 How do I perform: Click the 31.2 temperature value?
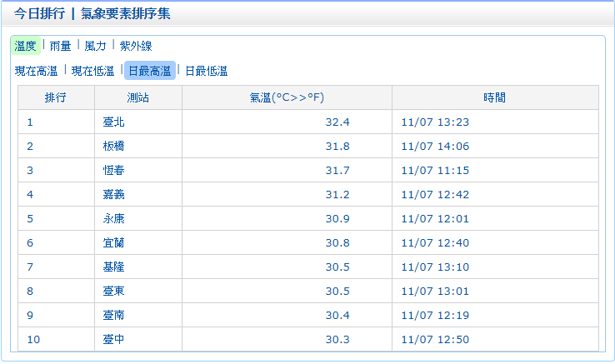pyautogui.click(x=337, y=195)
